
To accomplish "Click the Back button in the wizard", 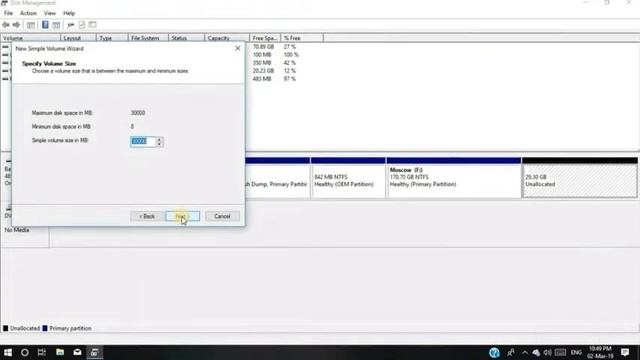I will coord(147,216).
